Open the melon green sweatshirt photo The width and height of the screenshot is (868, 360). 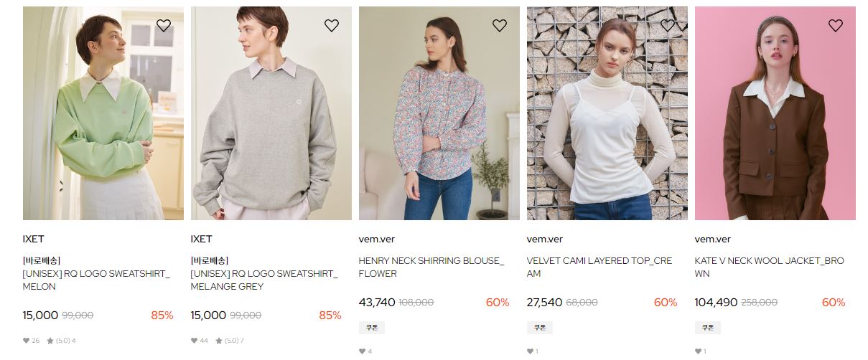[103, 113]
